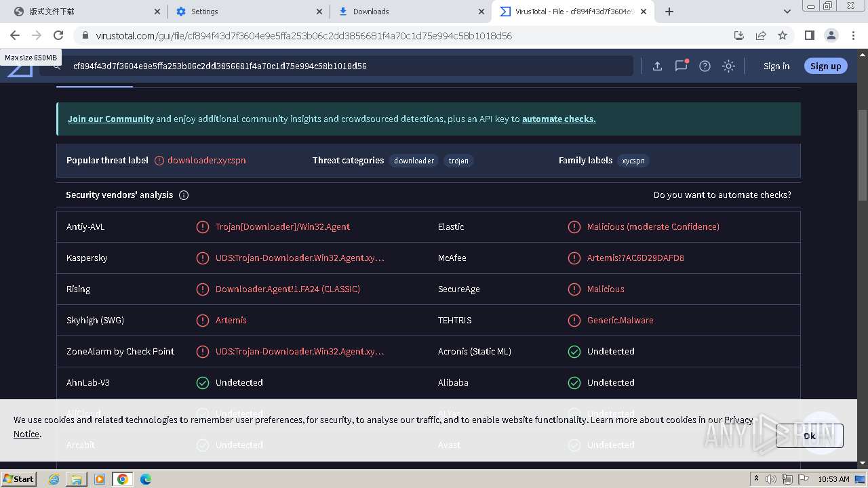This screenshot has height=488, width=868.
Task: Select Generic.Malware result text
Action: click(x=620, y=320)
